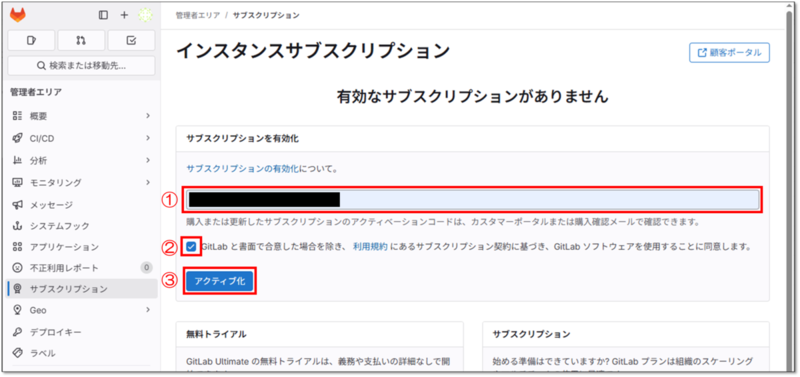The image size is (800, 377).
Task: Click the CI/CD rocket icon
Action: [x=17, y=138]
